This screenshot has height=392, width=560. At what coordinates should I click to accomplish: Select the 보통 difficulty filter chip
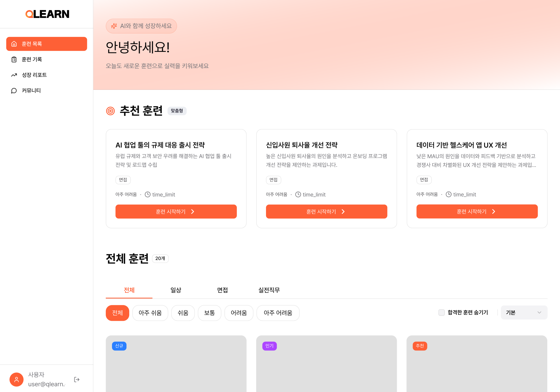coord(210,313)
